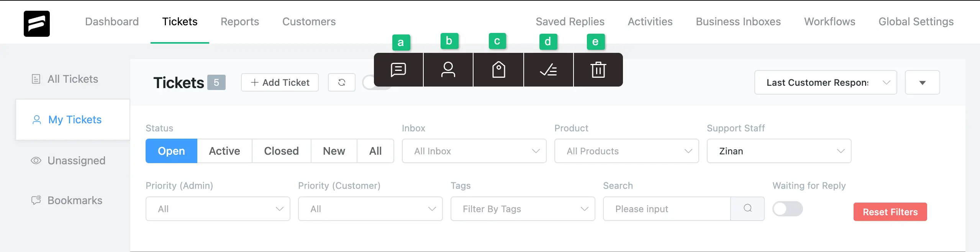Toggle the Waiting for Reply switch
The image size is (980, 252).
click(x=787, y=209)
